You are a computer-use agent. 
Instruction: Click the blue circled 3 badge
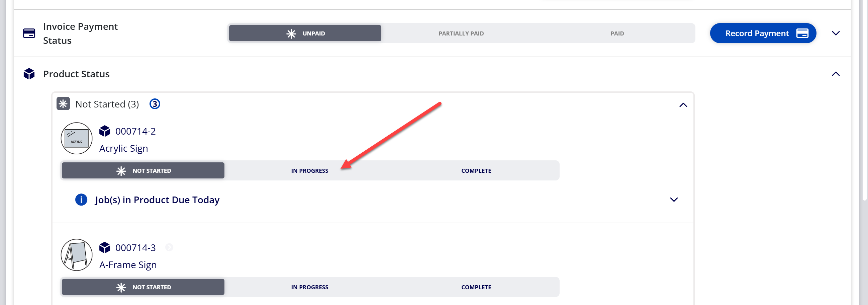[155, 104]
